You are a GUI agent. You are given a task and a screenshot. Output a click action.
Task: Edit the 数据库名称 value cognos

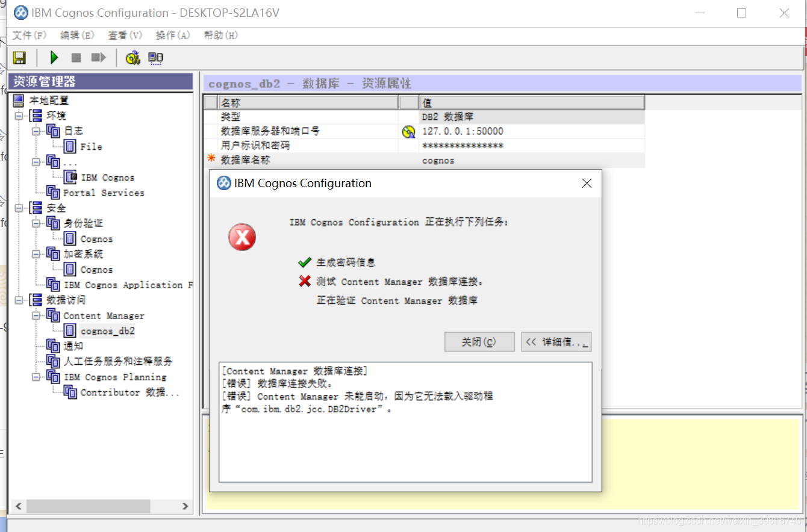pos(532,161)
